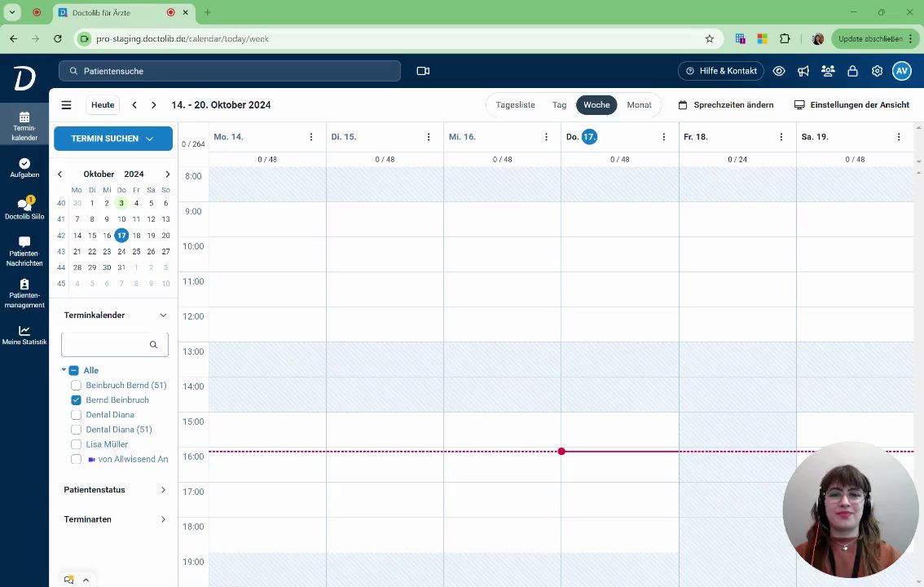This screenshot has width=924, height=587.
Task: Open options menu for Di. 15.
Action: (429, 137)
